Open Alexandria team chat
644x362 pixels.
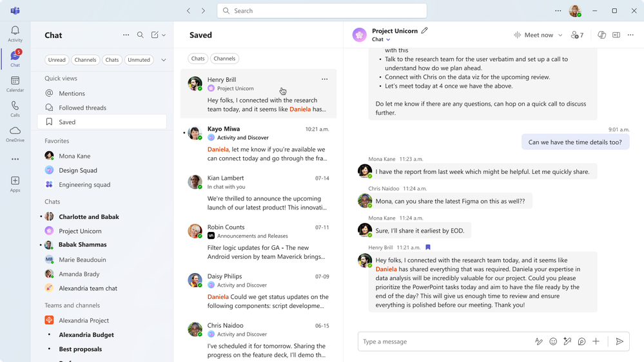pos(102,288)
